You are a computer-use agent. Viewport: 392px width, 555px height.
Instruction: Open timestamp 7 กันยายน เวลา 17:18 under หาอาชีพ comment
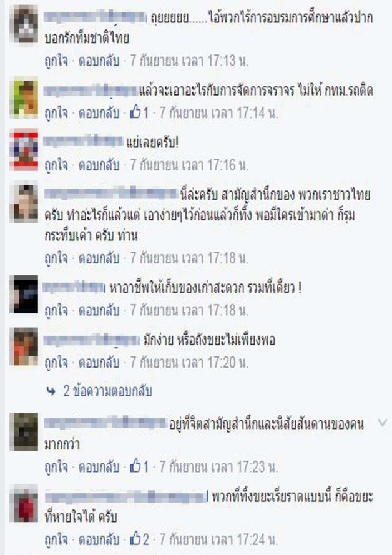click(x=189, y=310)
